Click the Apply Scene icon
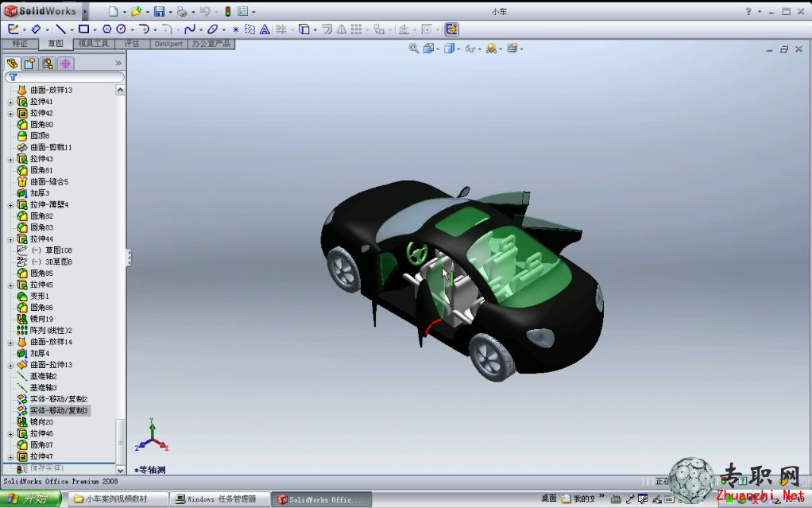 pyautogui.click(x=491, y=48)
